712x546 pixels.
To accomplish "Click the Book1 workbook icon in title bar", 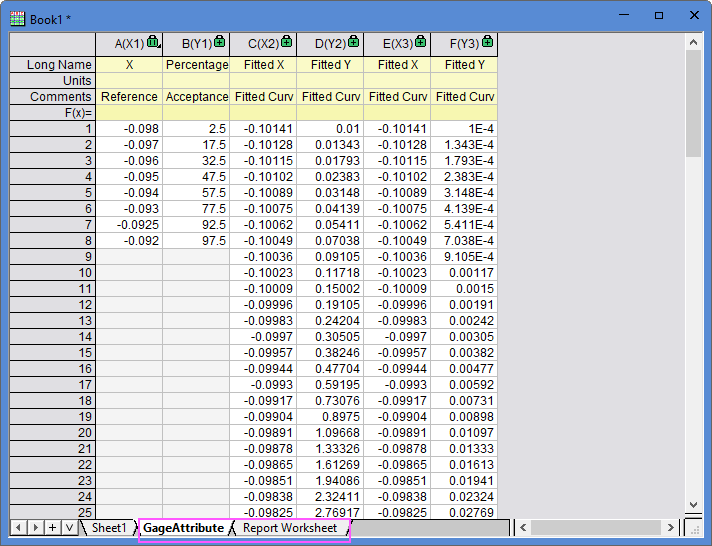I will (x=17, y=19).
